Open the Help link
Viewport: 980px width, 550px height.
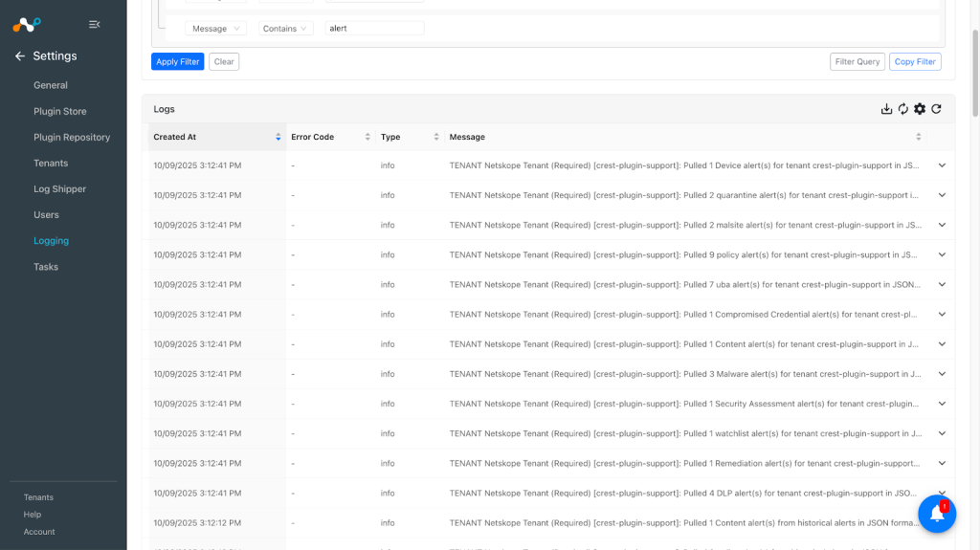[33, 515]
